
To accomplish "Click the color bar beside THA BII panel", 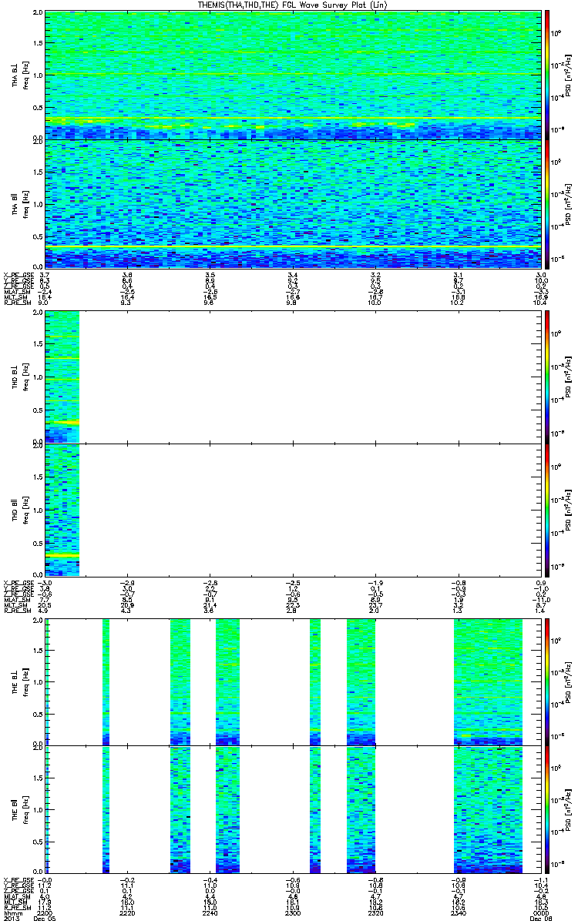I will pyautogui.click(x=547, y=203).
